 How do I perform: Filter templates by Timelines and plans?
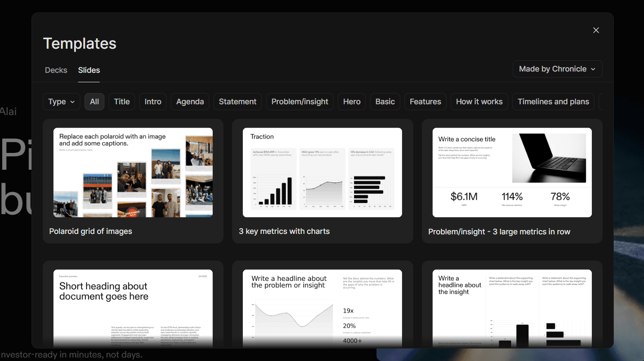pos(553,102)
